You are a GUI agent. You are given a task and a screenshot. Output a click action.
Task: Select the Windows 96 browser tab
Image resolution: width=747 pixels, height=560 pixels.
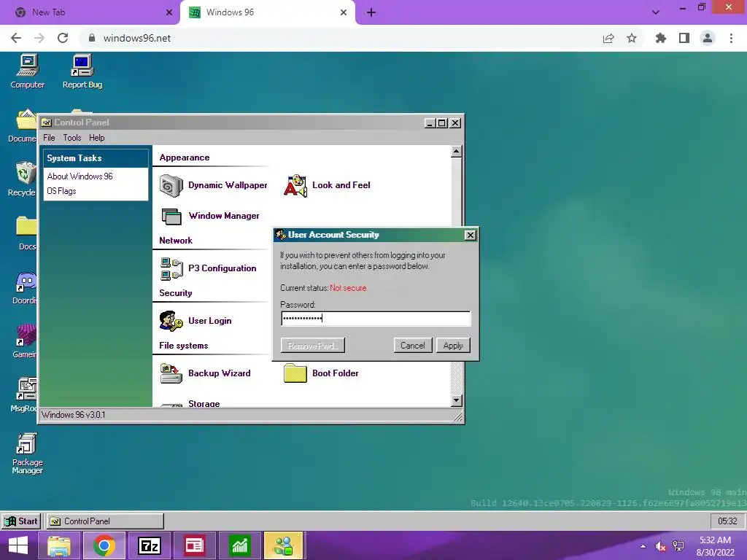[267, 12]
